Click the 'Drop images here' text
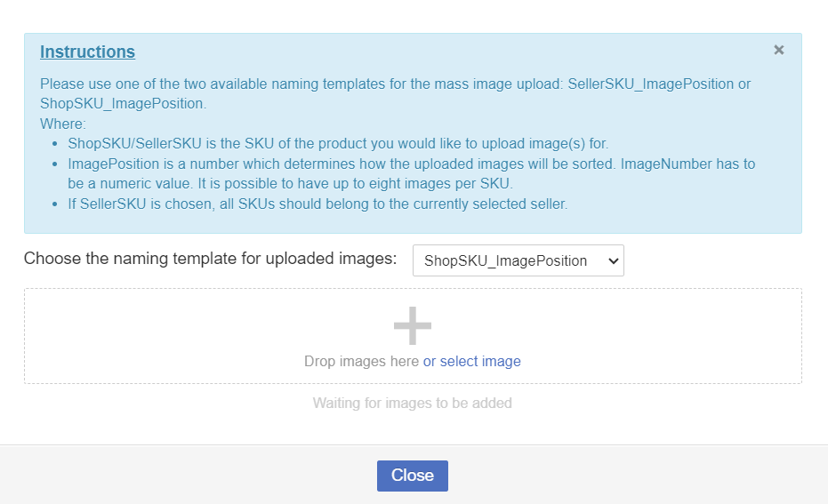This screenshot has height=504, width=828. pos(361,361)
